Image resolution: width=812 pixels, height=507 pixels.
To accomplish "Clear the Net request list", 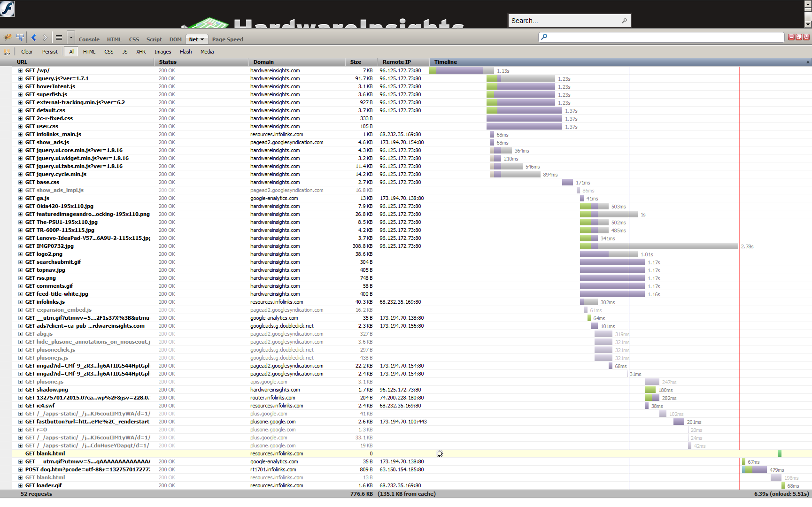I will (27, 52).
